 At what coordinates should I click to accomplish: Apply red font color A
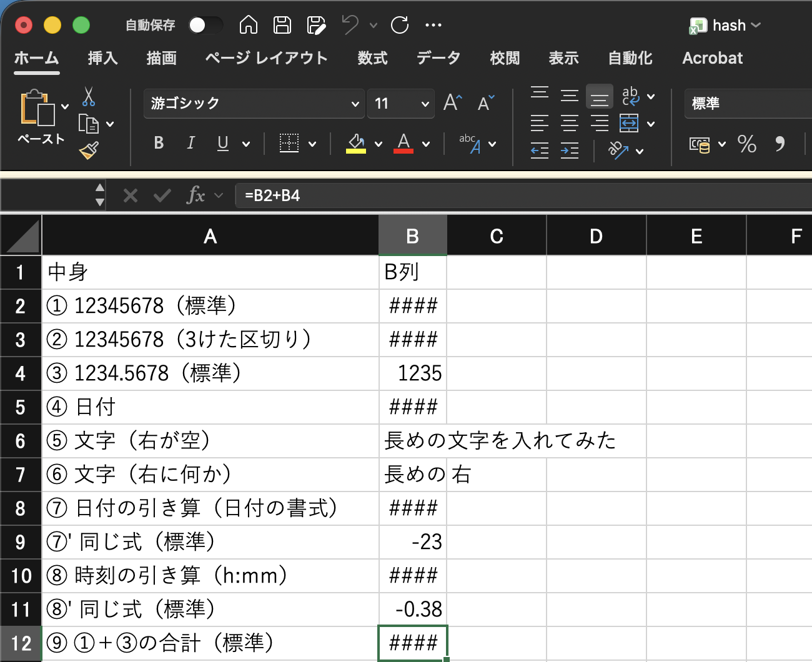[x=404, y=143]
